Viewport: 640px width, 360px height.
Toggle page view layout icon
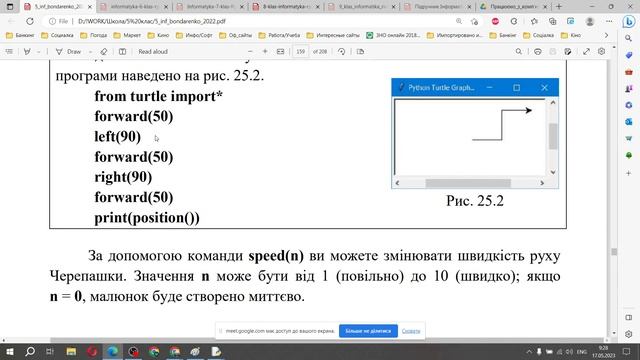click(122, 51)
